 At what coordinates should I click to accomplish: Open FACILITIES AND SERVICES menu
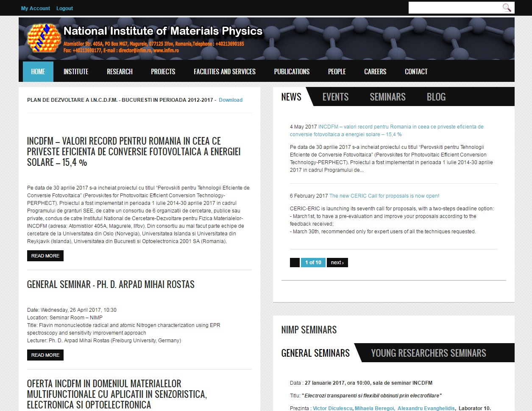click(x=225, y=72)
